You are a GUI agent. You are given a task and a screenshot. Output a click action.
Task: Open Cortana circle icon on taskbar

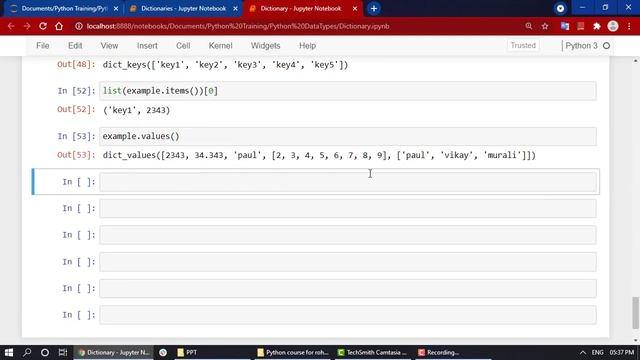(45, 352)
